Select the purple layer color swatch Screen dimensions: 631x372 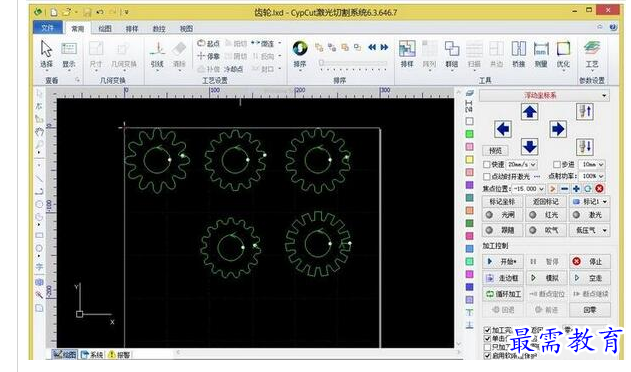[x=469, y=185]
